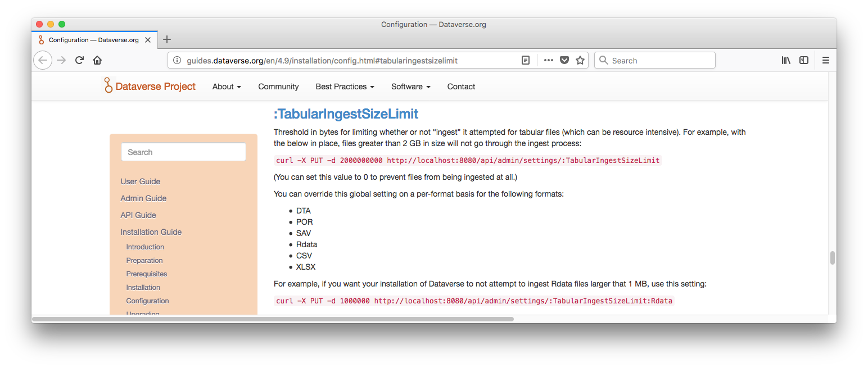Click the Dataverse Project logo
The image size is (868, 368).
[x=150, y=86]
